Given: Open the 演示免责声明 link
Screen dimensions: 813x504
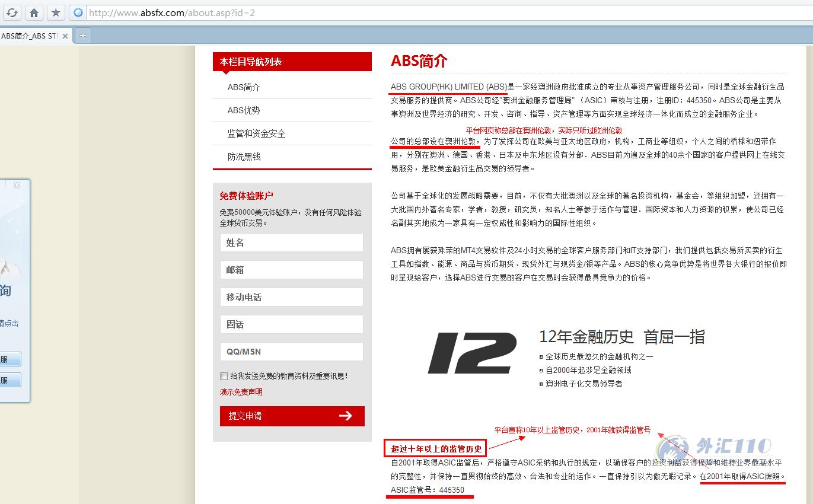Looking at the screenshot, I should coord(241,392).
